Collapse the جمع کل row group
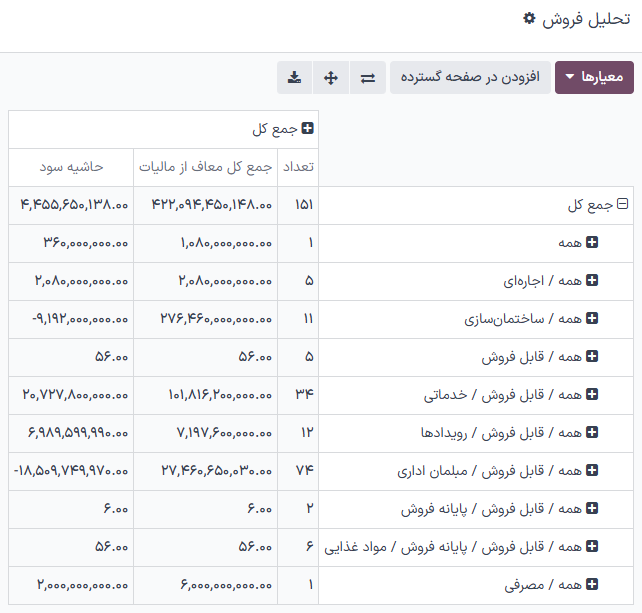 [622, 205]
